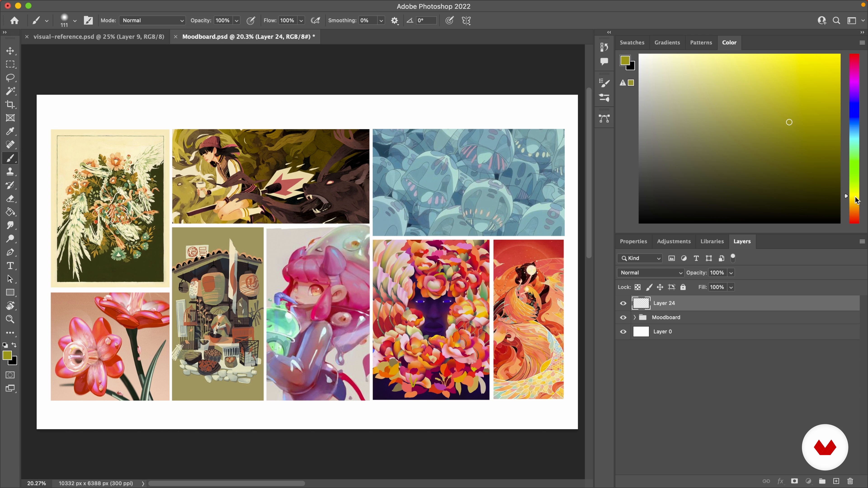Image resolution: width=868 pixels, height=488 pixels.
Task: Toggle lock all padlock icon
Action: [x=683, y=287]
